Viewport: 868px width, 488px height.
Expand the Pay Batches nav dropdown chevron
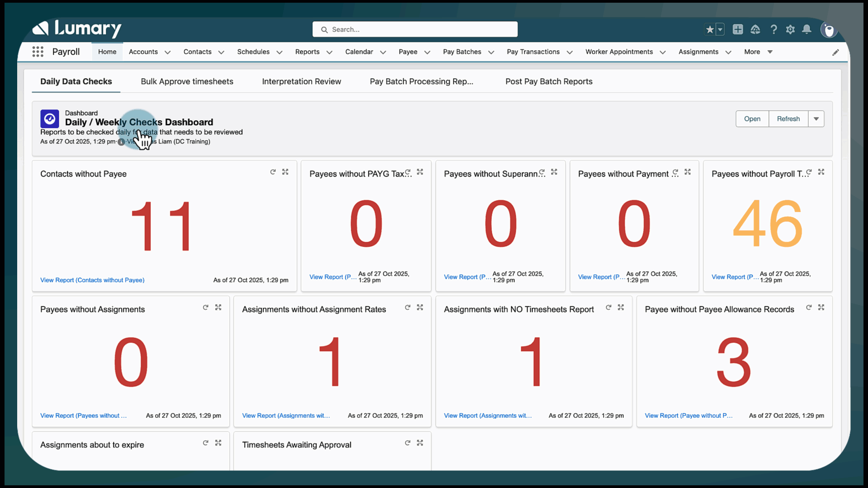(491, 52)
